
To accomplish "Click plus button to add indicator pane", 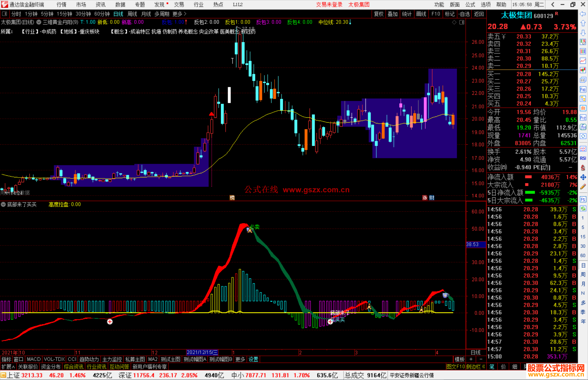I will [471, 359].
